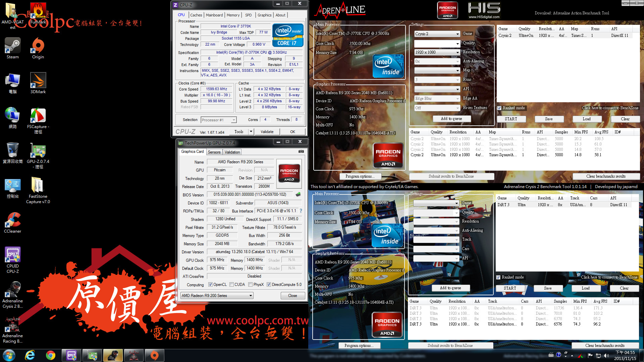Toggle Ranked mode in Crysis 2 benchmark tool
Screen dimensions: 644x362
pyautogui.click(x=499, y=108)
